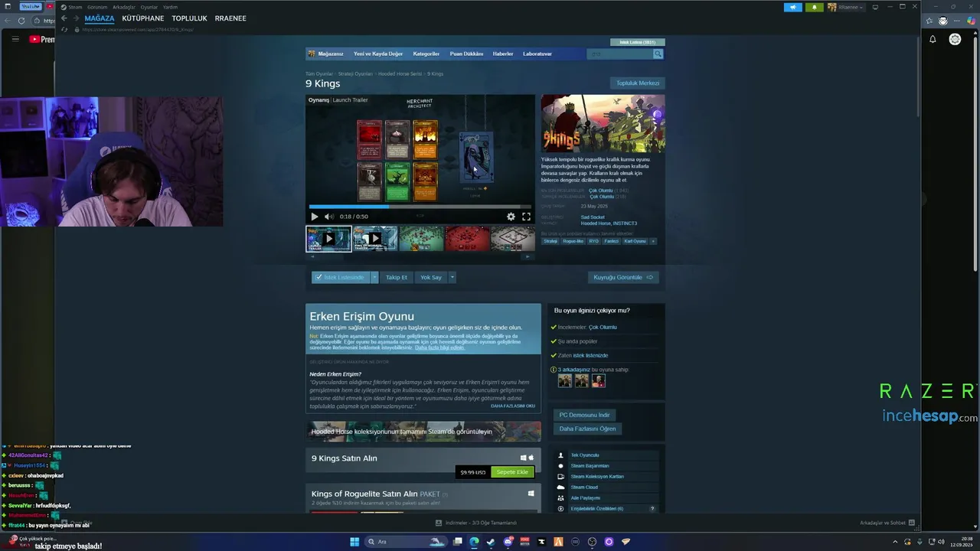Open Arkadaşlar ve Sohbet friends chat
980x551 pixels.
pyautogui.click(x=887, y=523)
